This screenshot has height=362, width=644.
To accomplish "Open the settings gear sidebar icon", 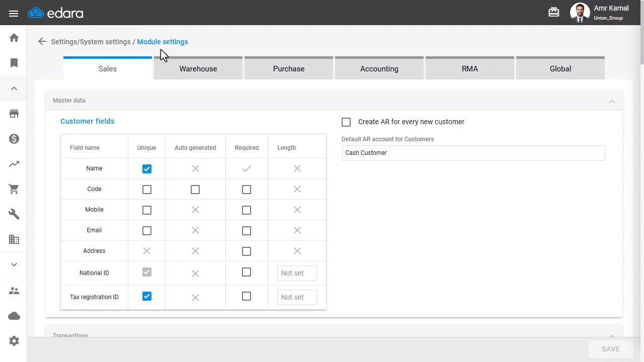I will (x=14, y=341).
